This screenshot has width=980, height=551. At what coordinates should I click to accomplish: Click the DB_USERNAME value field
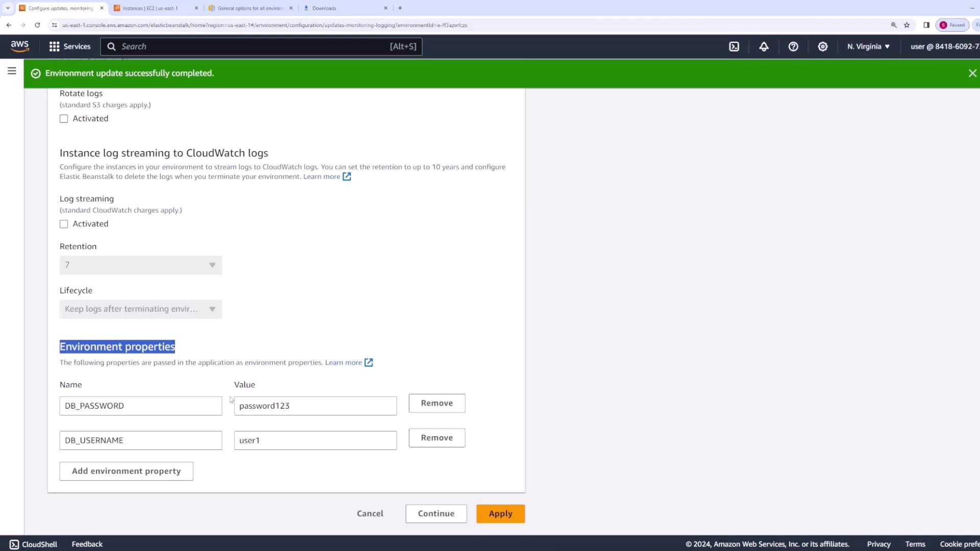coord(315,440)
